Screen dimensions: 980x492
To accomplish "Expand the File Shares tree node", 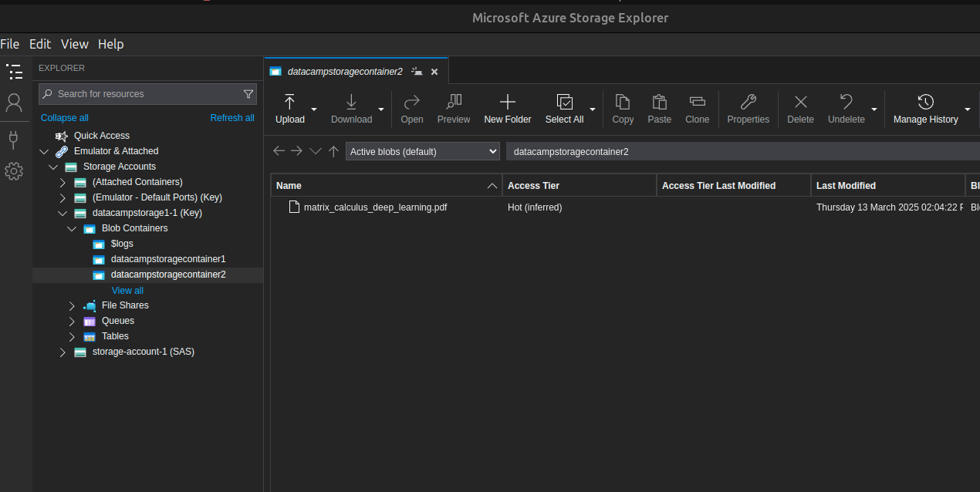I will click(72, 305).
